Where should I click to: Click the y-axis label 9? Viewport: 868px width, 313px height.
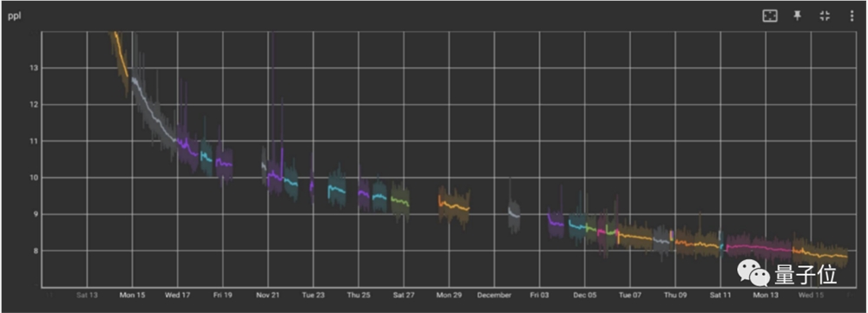point(36,214)
